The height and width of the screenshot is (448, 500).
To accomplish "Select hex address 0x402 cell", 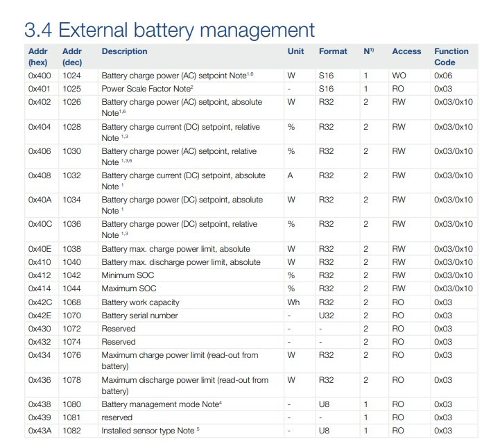I will (x=40, y=102).
